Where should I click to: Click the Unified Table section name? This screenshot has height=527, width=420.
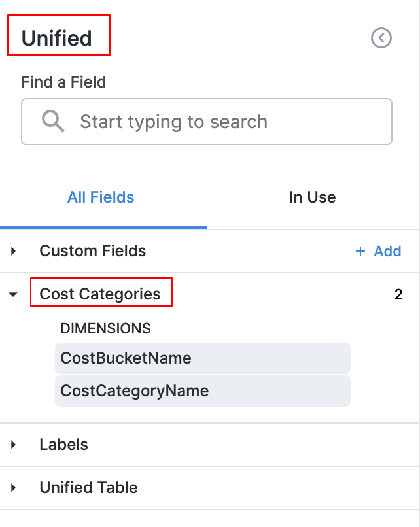88,488
